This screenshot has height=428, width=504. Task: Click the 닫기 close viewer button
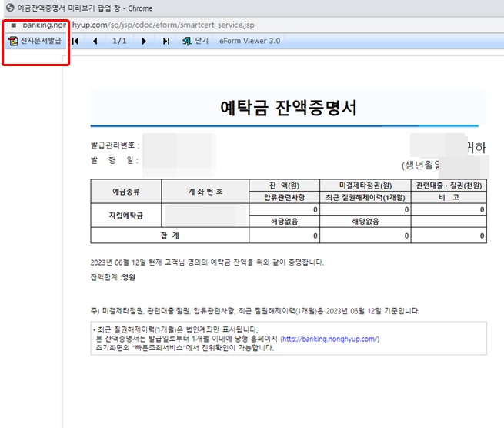195,41
